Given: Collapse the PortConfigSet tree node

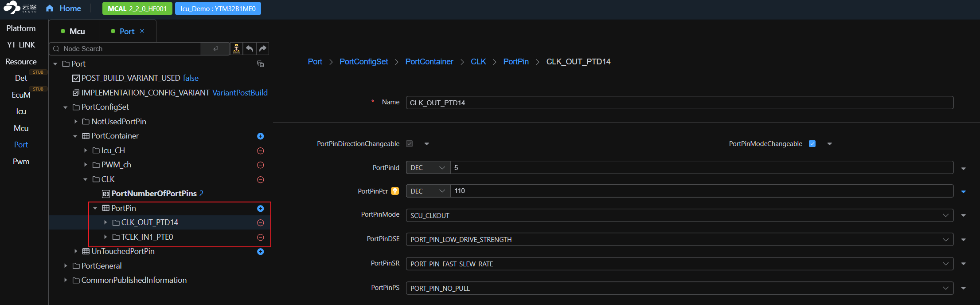Looking at the screenshot, I should coord(65,107).
